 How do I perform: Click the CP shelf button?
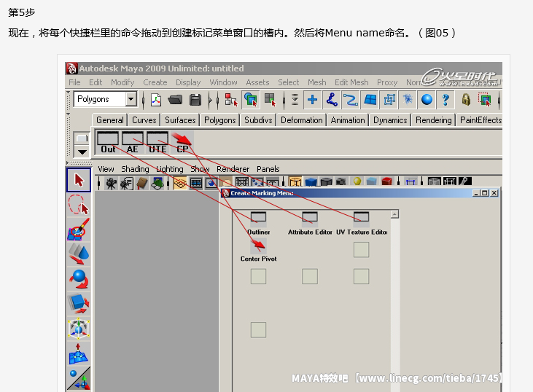[182, 142]
